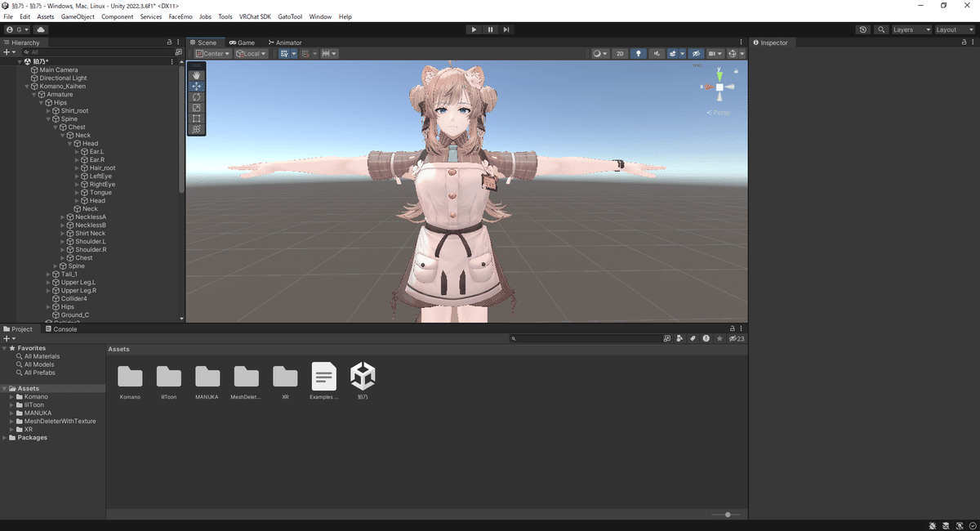Screen dimensions: 980x531
Task: Select the Move tool in Scene overlay
Action: point(196,86)
